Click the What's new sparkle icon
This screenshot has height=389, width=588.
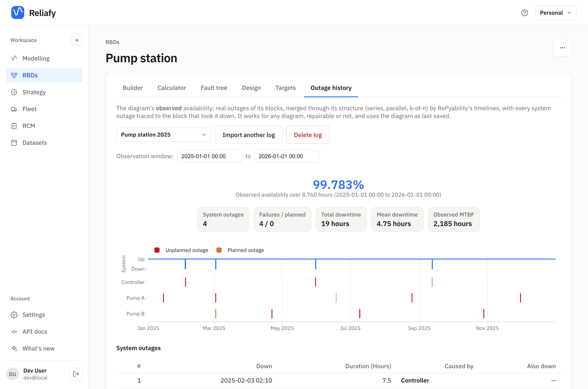pyautogui.click(x=14, y=348)
